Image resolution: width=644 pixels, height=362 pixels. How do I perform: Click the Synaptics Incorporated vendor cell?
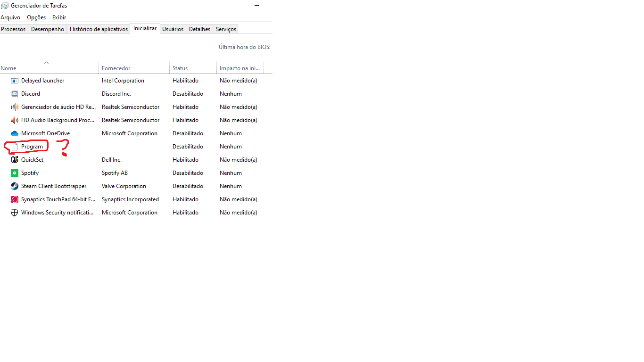tap(130, 199)
